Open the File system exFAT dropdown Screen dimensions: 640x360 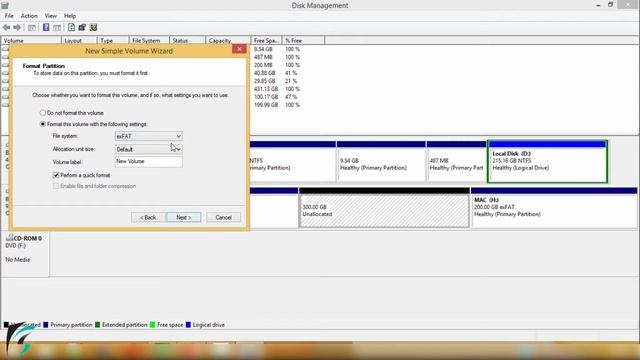(149, 136)
